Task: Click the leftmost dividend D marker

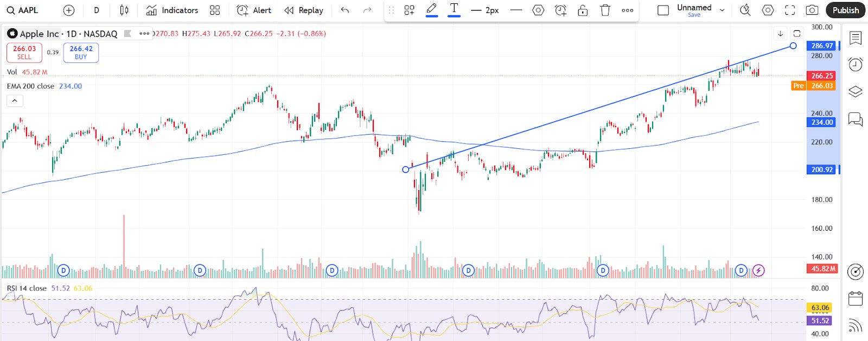Action: tap(63, 270)
